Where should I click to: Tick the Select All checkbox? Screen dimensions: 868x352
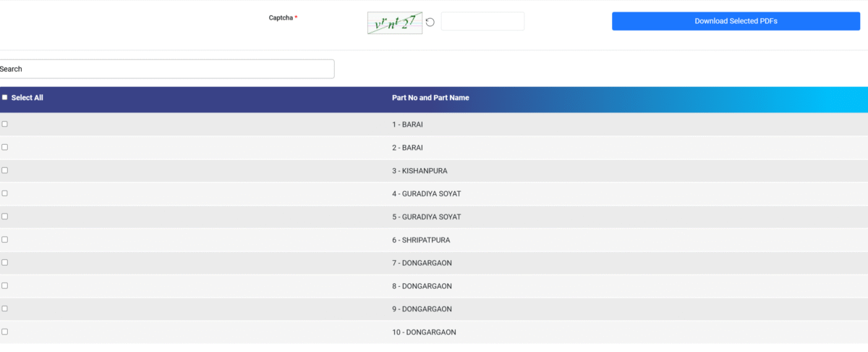[x=5, y=97]
